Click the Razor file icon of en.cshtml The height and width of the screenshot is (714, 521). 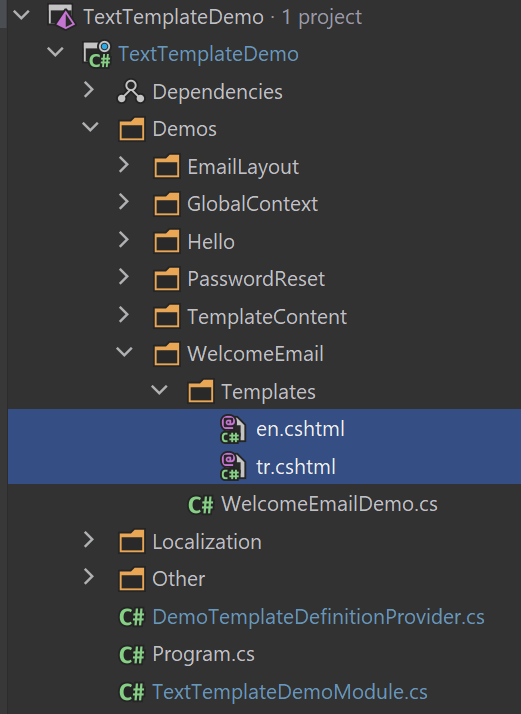pyautogui.click(x=233, y=429)
